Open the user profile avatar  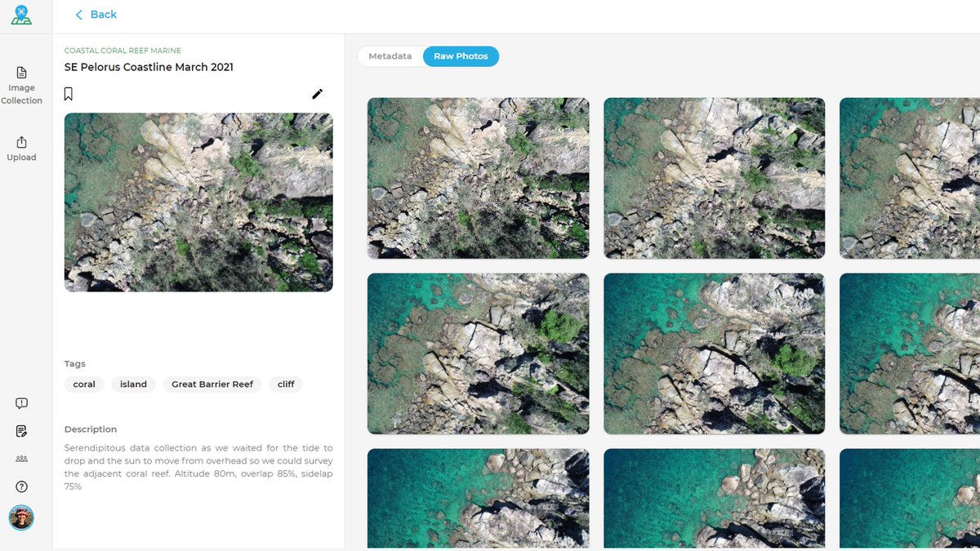[x=21, y=518]
